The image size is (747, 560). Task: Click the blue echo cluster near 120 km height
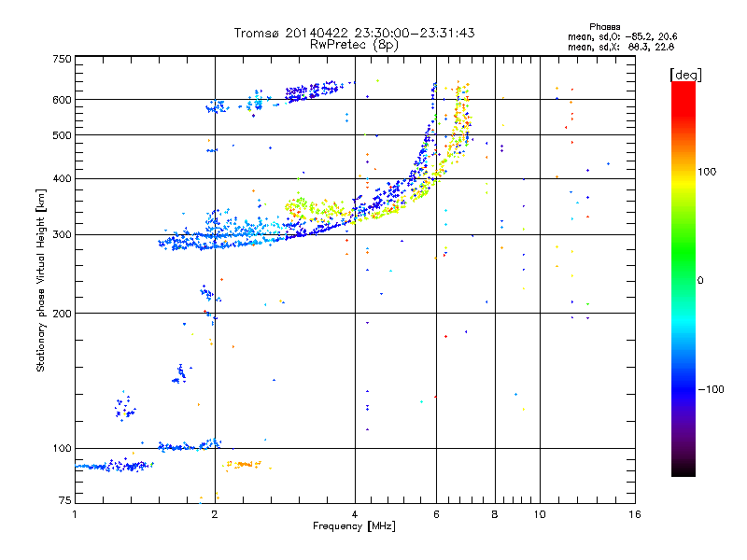[125, 408]
